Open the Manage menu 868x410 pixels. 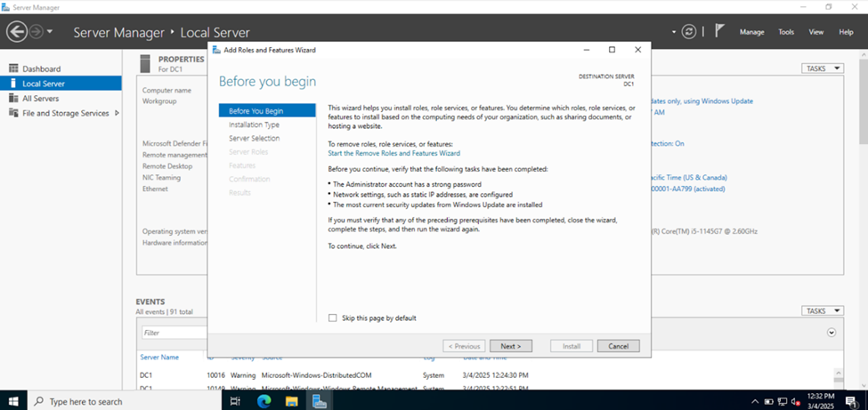click(x=751, y=32)
